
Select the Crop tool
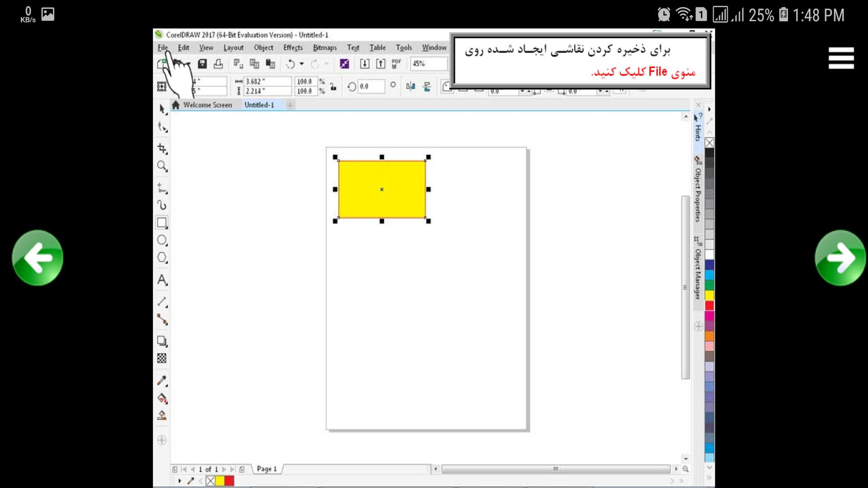pyautogui.click(x=162, y=149)
